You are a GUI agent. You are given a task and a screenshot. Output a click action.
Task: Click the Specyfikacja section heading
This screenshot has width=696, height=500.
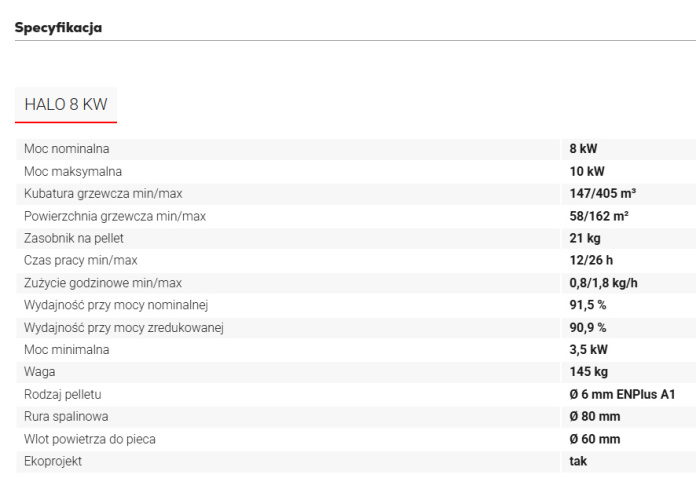pyautogui.click(x=58, y=28)
